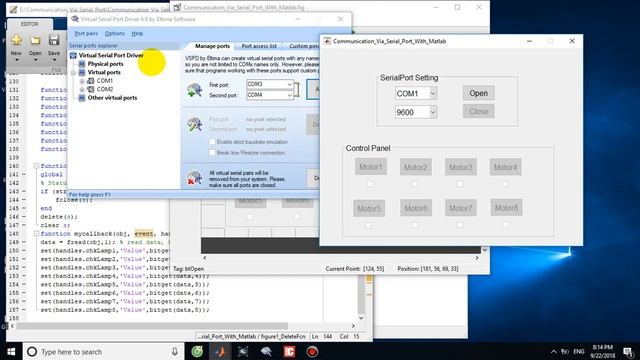Click the Close button in SerialPort Setting
640x360 pixels.
point(478,111)
